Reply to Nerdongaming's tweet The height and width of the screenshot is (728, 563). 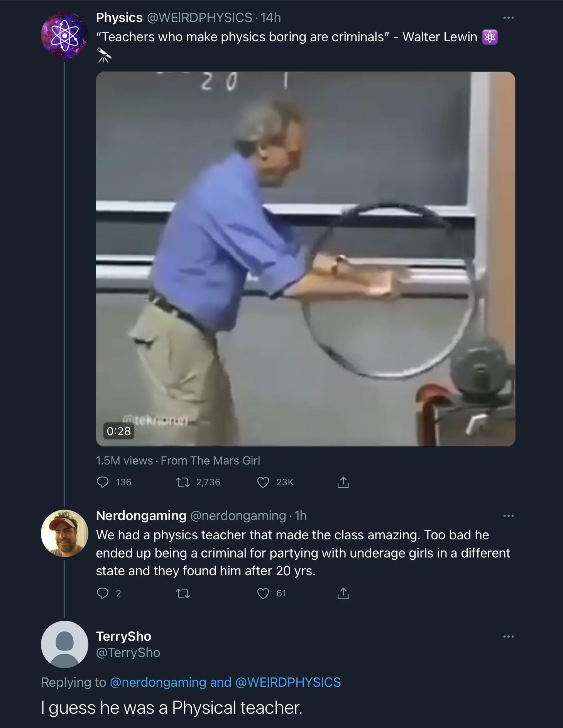click(x=103, y=593)
